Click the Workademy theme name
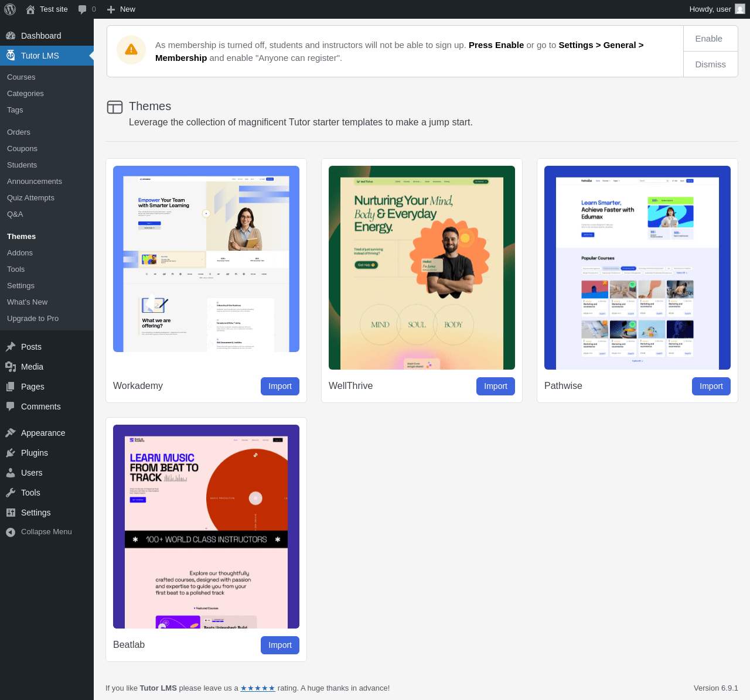 pyautogui.click(x=138, y=386)
